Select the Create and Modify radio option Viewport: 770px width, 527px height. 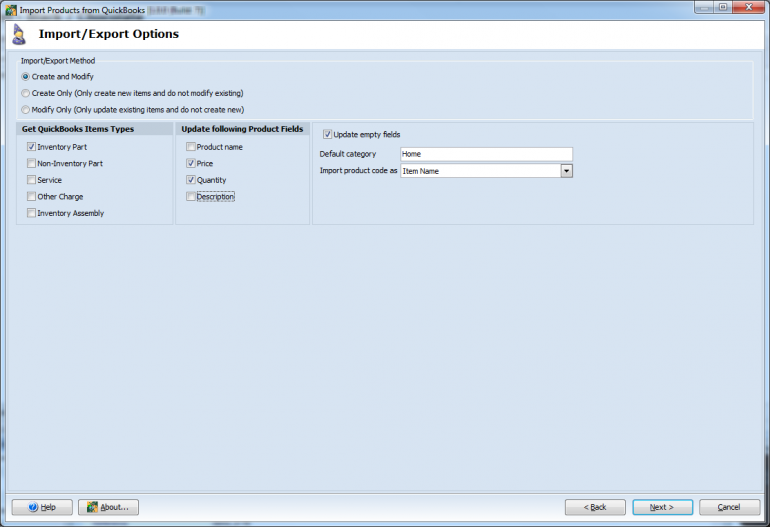pos(26,77)
